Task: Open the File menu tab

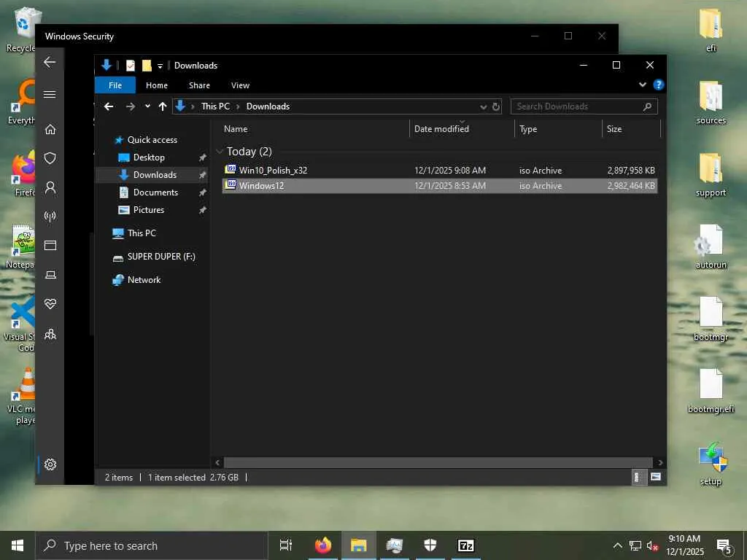Action: (115, 85)
